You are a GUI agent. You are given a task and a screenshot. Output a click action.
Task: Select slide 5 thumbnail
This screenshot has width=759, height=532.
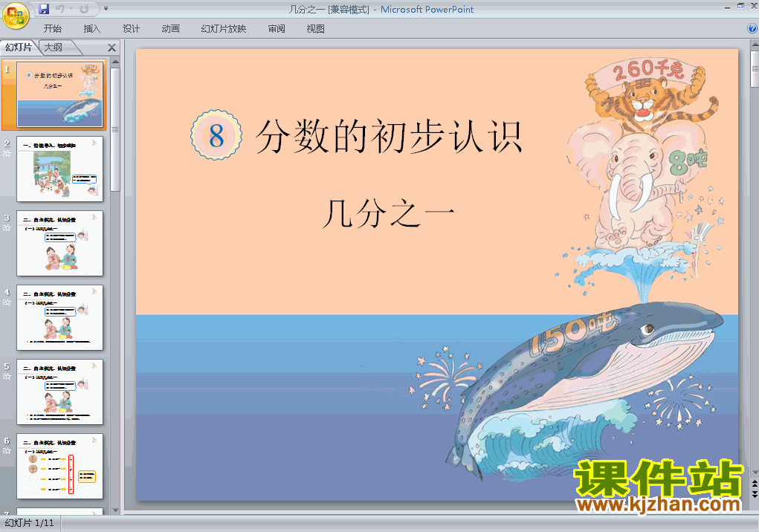[x=59, y=392]
